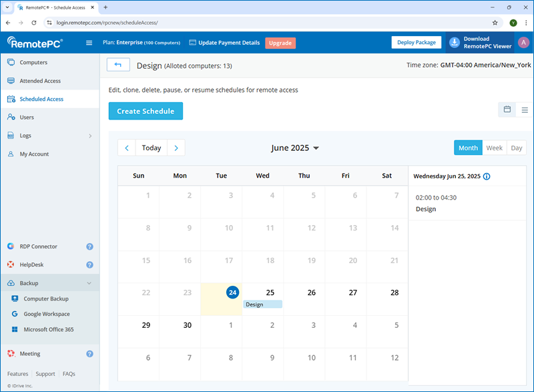Switch to list view icon

coord(525,110)
